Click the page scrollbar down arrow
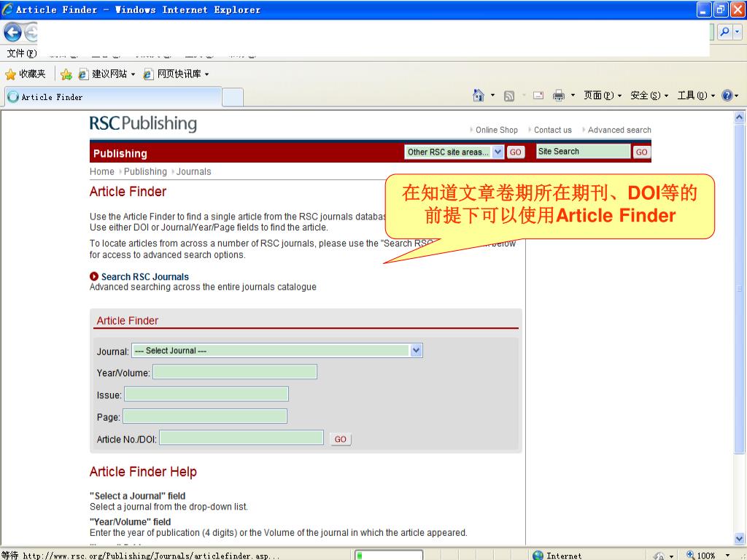 click(739, 539)
